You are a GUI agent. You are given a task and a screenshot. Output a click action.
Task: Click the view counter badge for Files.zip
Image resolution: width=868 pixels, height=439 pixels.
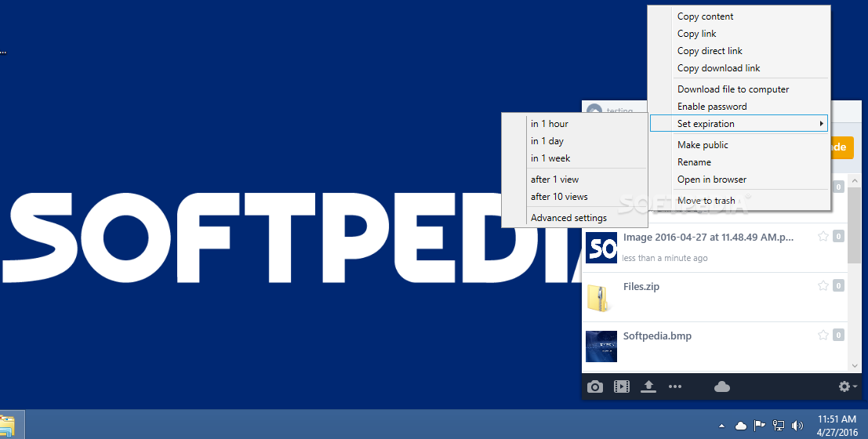[x=839, y=285]
